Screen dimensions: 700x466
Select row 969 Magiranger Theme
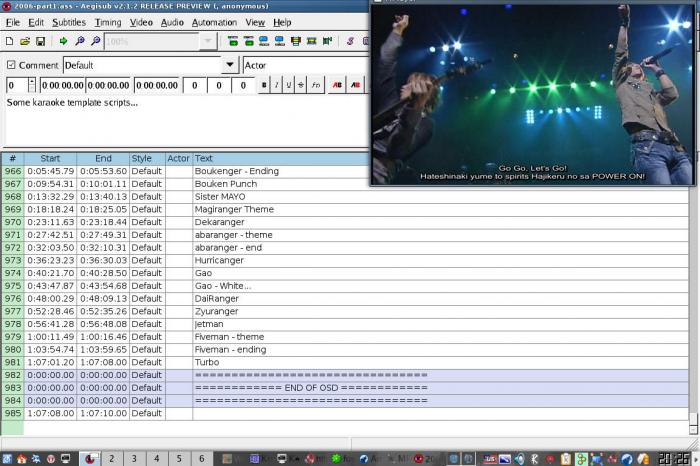click(345, 209)
